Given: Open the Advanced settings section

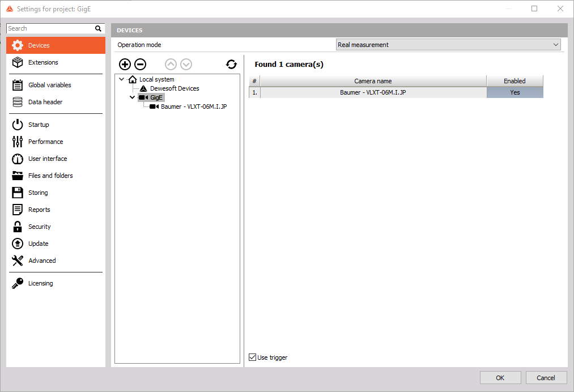Looking at the screenshot, I should [56, 261].
